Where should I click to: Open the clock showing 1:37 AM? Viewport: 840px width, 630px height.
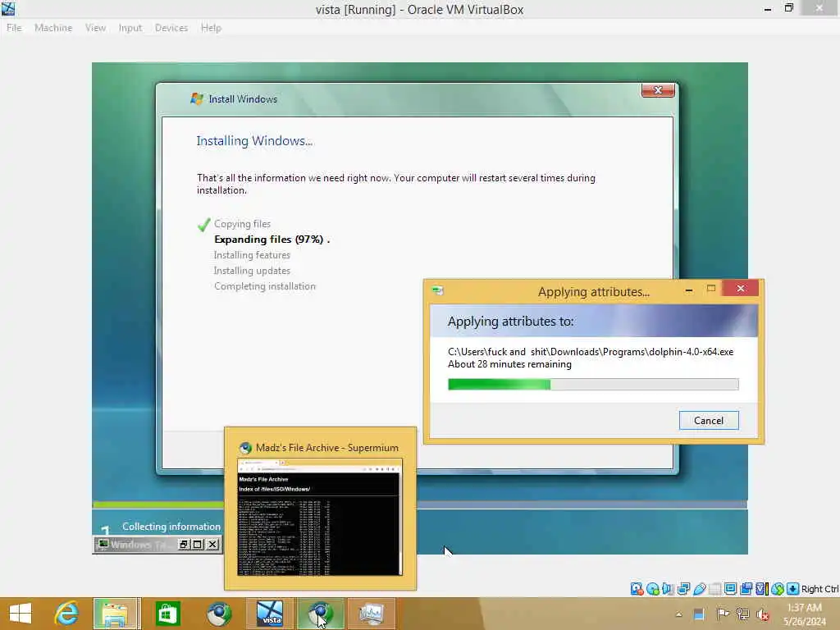(x=805, y=614)
